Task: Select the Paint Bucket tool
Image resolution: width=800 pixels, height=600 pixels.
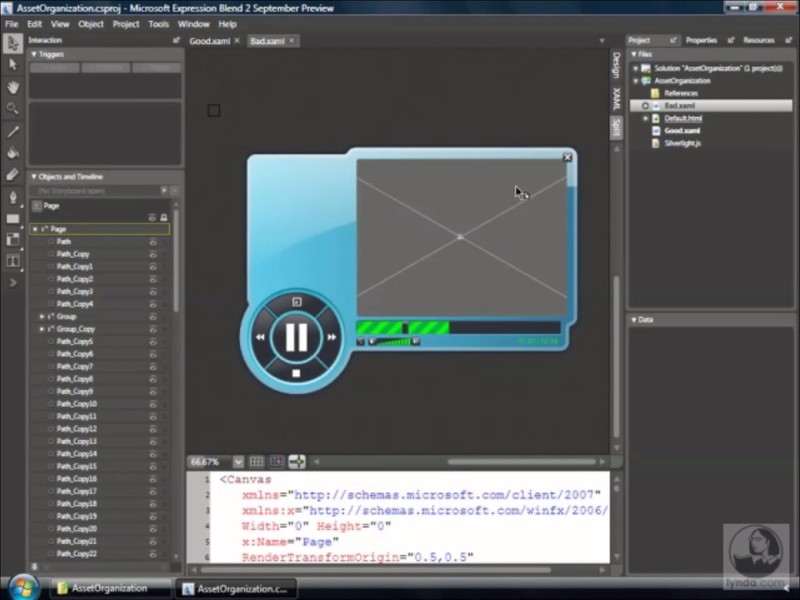Action: pyautogui.click(x=13, y=153)
